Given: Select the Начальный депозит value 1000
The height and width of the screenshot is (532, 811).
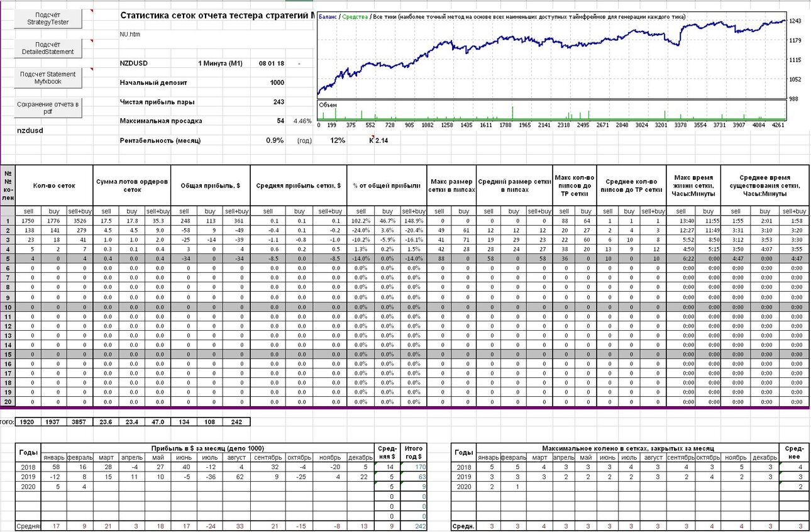Looking at the screenshot, I should [x=277, y=82].
